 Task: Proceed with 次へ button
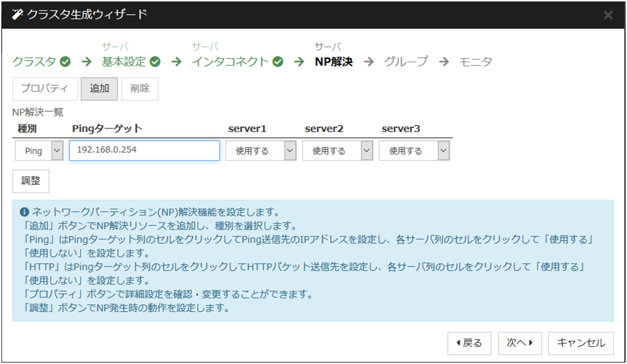520,343
